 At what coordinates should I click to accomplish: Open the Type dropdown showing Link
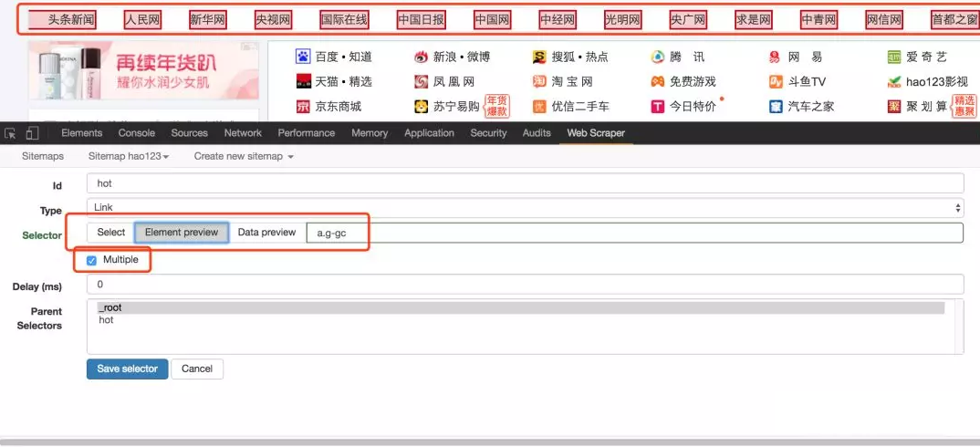pyautogui.click(x=525, y=208)
